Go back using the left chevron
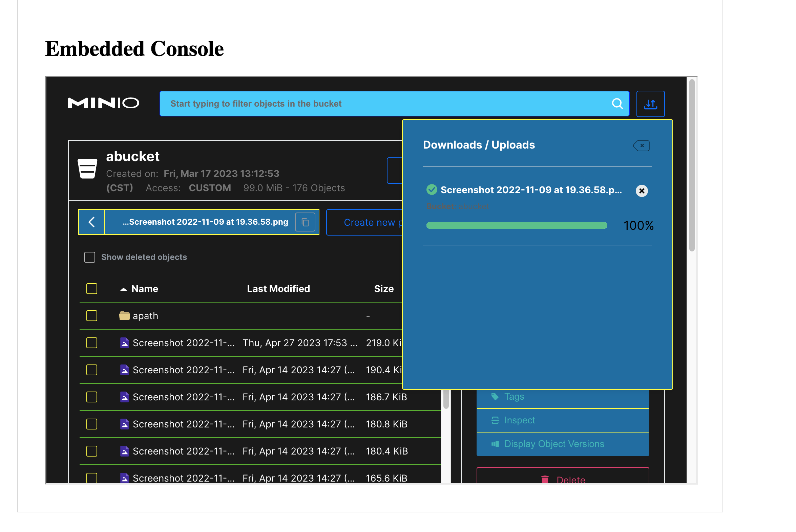This screenshot has height=532, width=796. (x=91, y=222)
